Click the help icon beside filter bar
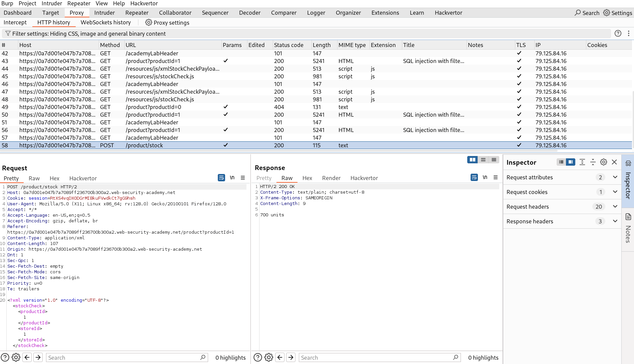The image size is (634, 364). pos(618,33)
